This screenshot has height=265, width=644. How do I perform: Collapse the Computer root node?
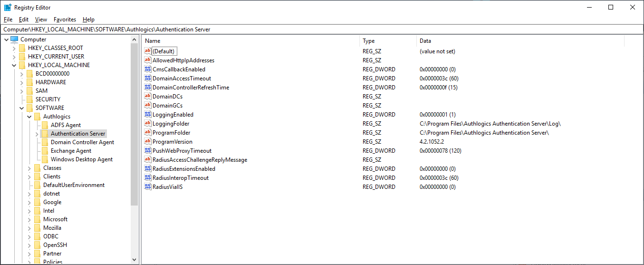pyautogui.click(x=6, y=39)
